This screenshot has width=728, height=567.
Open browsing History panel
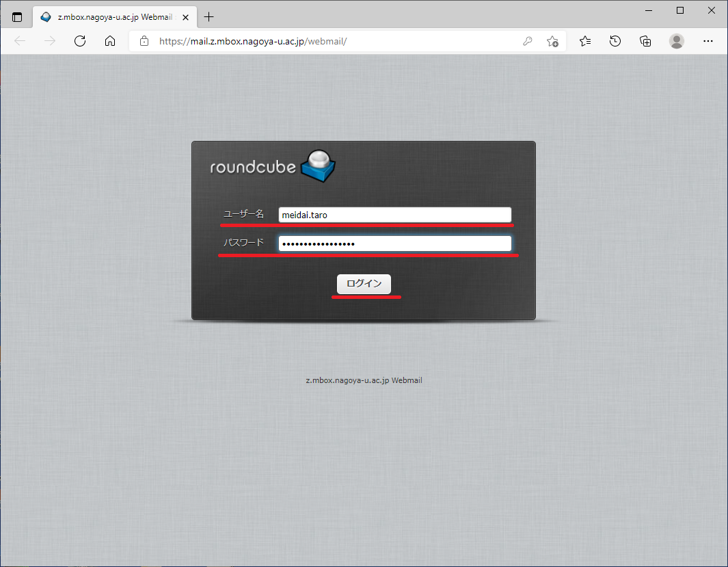click(x=615, y=41)
